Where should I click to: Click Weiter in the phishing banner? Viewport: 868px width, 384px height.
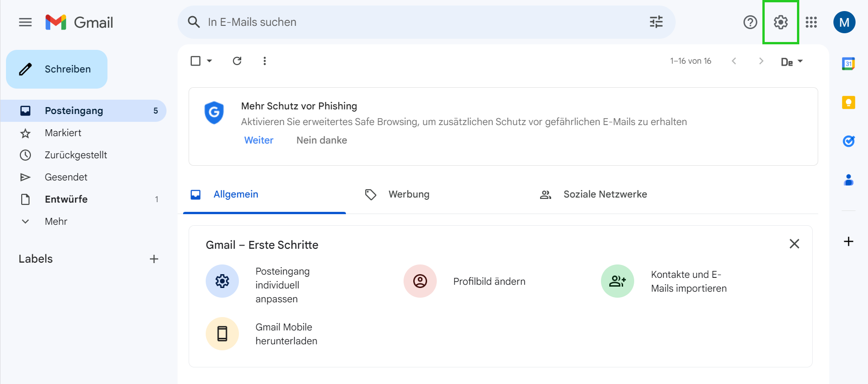click(x=259, y=140)
